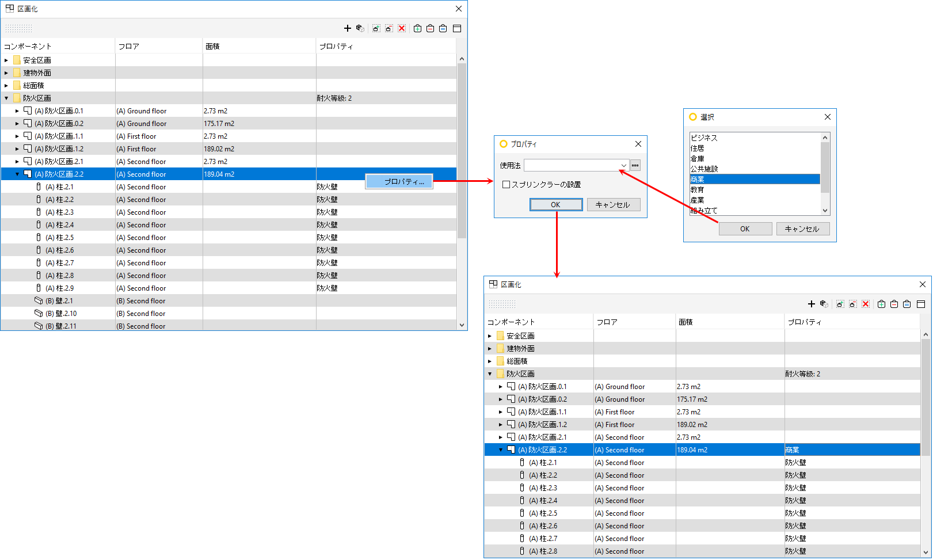Viewport: 933px width, 560px height.
Task: Expand (A) 防火区画.1.2 in 区画化 window showing 商業
Action: pos(501,424)
